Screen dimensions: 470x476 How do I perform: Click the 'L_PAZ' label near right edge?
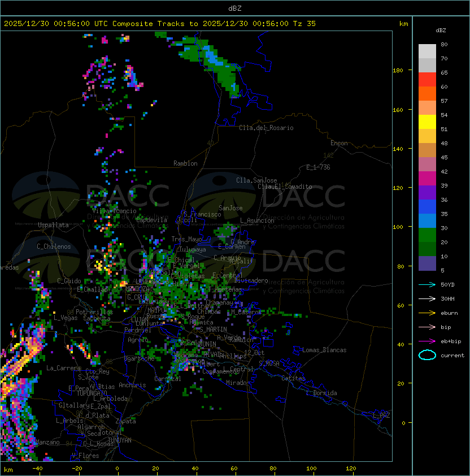pyautogui.click(x=381, y=416)
